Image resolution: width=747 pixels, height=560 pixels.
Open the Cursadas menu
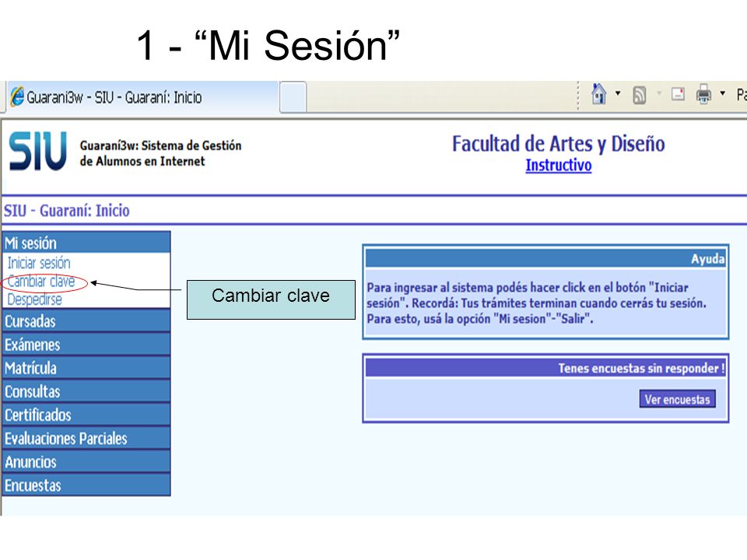tap(86, 321)
